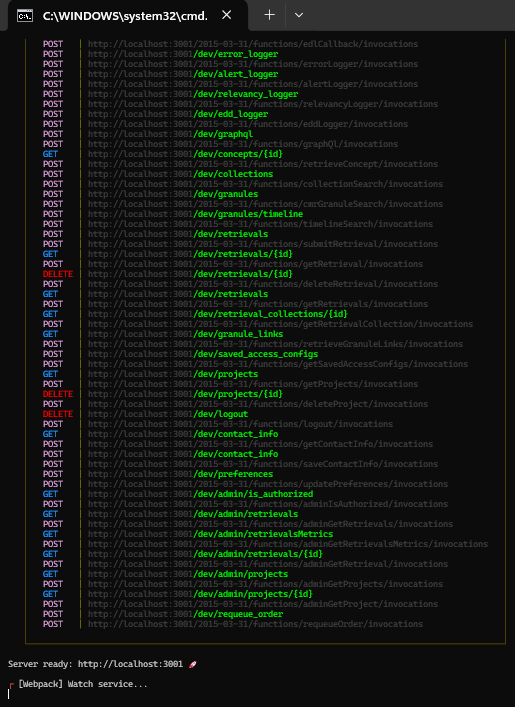Open the new tab profile dropdown
Screen dimensions: 515x707
tap(299, 15)
